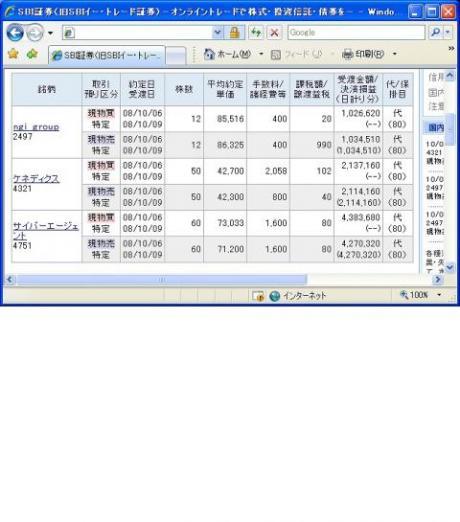Screen dimensions: 460x522
Task: Click inside the address bar field
Action: coord(137,33)
